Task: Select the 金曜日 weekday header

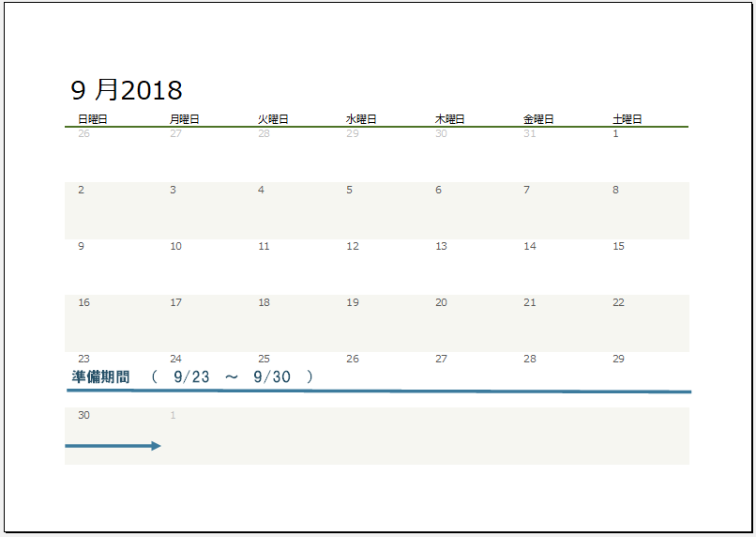Action: tap(538, 119)
